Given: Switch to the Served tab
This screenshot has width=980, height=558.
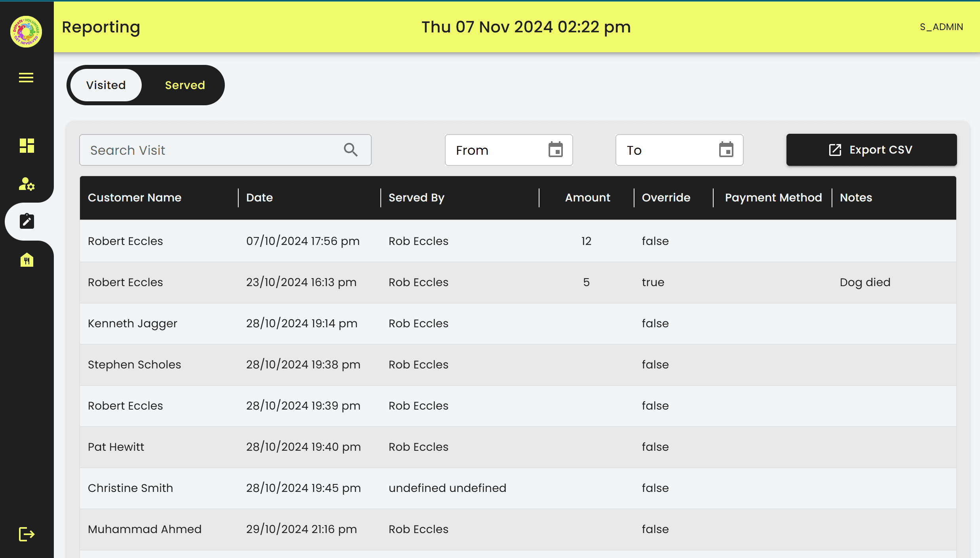Looking at the screenshot, I should click(184, 85).
